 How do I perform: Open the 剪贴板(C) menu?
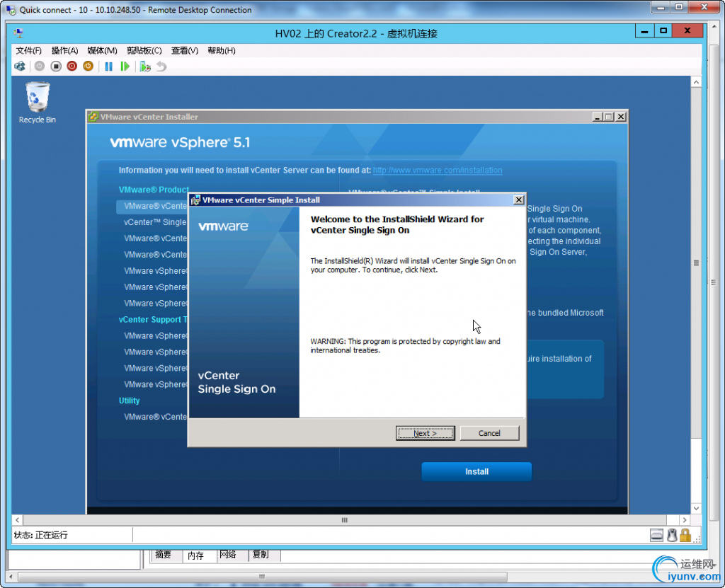click(x=144, y=50)
